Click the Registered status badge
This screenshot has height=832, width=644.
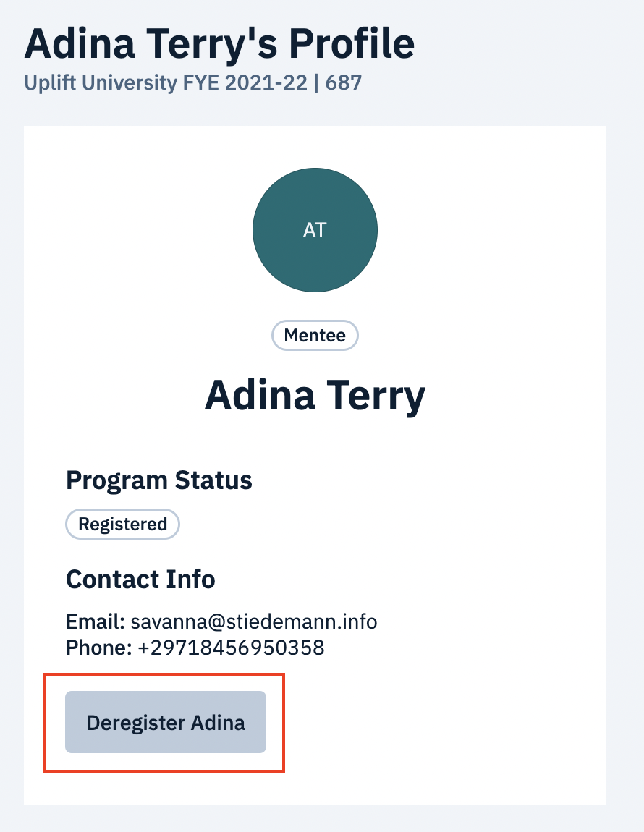122,524
